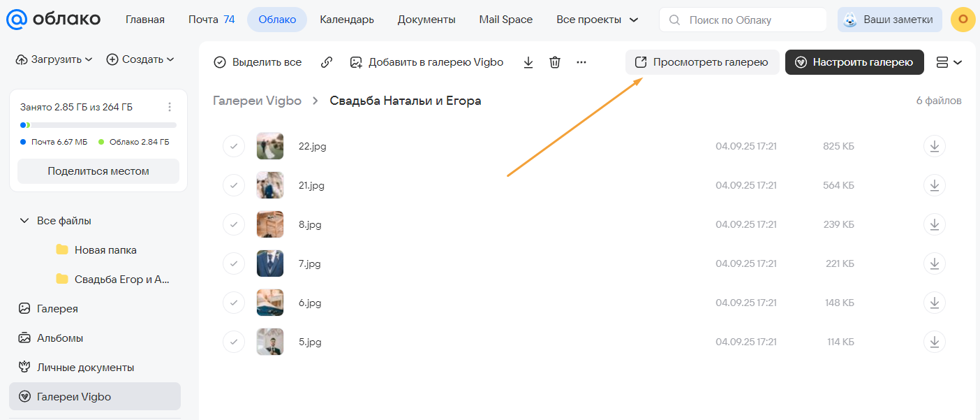Screen dimensions: 980x420
Task: Open the Создать create dropdown
Action: 140,59
